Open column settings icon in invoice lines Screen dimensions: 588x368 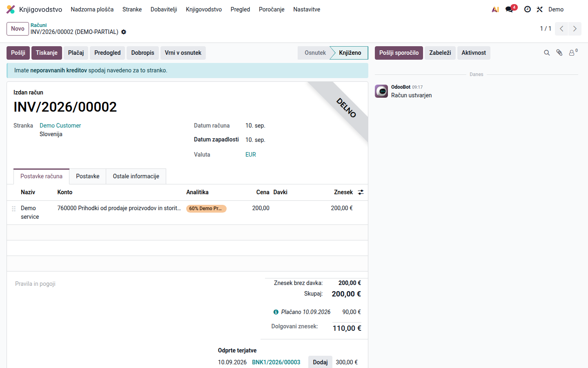tap(361, 192)
